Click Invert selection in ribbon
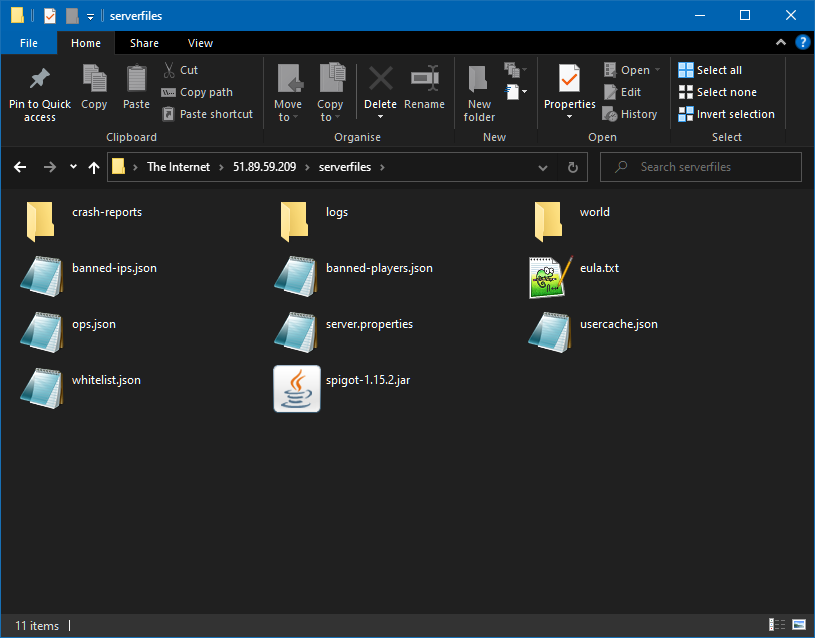The height and width of the screenshot is (638, 815). point(727,114)
